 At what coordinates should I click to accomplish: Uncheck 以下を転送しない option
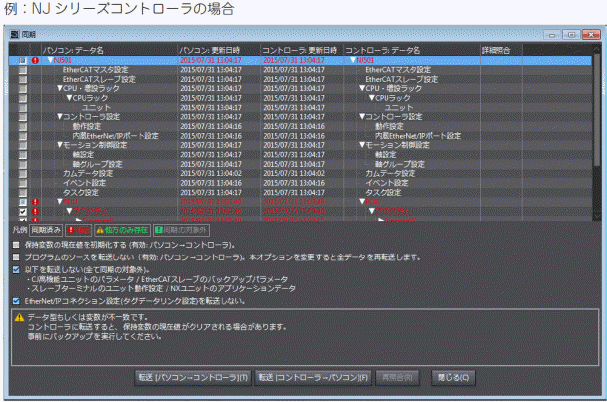[16, 270]
